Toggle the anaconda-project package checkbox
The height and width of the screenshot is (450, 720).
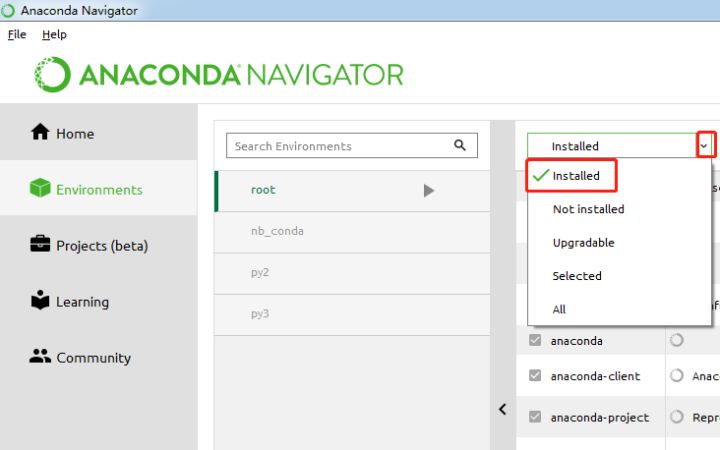click(534, 416)
